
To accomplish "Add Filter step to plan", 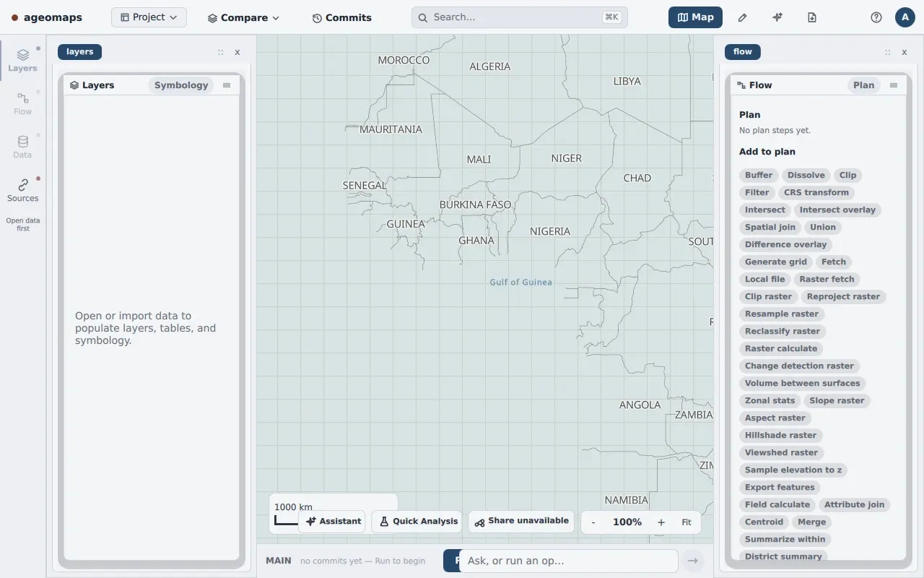I will [757, 193].
